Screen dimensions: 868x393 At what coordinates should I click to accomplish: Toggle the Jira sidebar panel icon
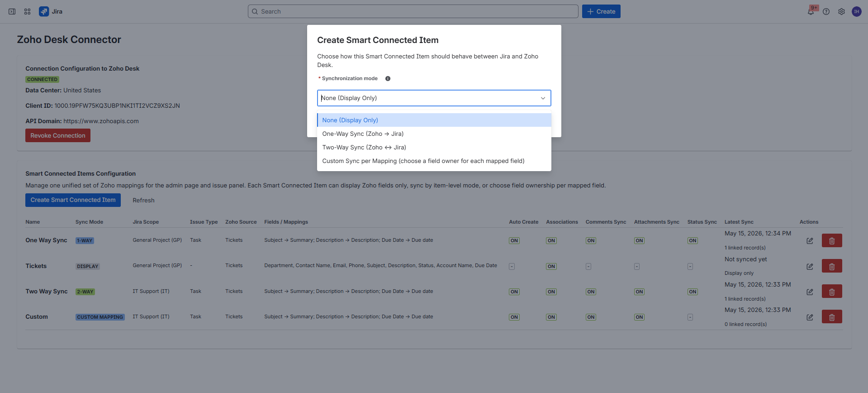tap(12, 11)
